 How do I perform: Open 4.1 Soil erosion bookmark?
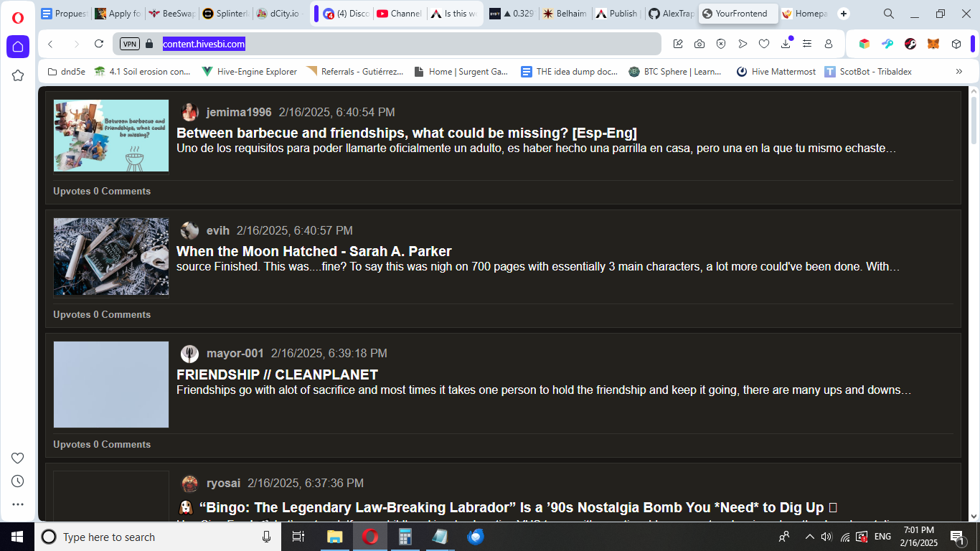[x=143, y=72]
